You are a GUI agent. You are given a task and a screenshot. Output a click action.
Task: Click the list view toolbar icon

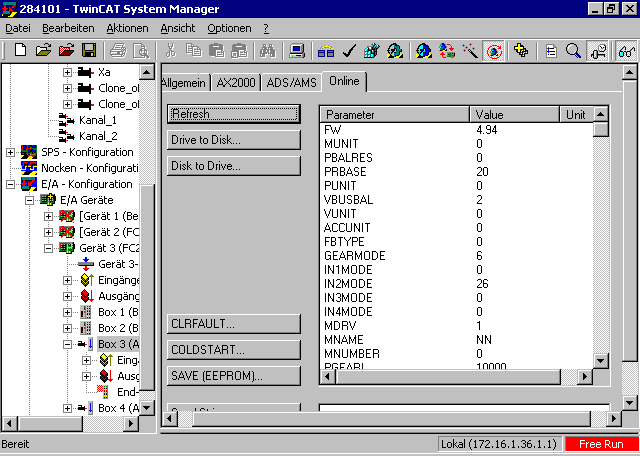(x=551, y=51)
